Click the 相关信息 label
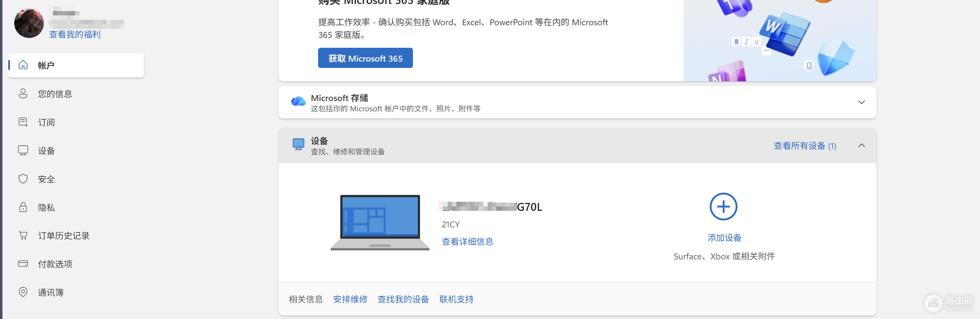The image size is (980, 319). [306, 299]
